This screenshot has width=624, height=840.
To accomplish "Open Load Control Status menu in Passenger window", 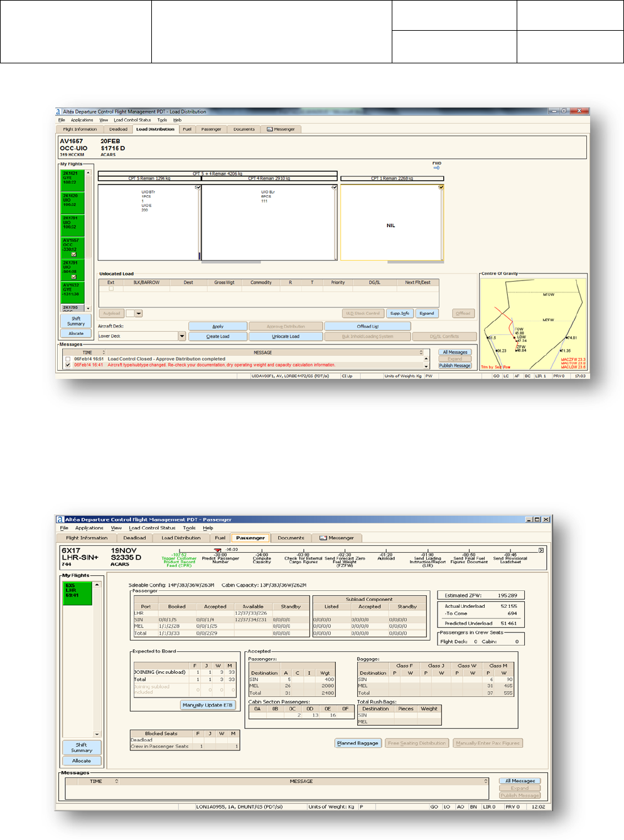I will (x=153, y=528).
